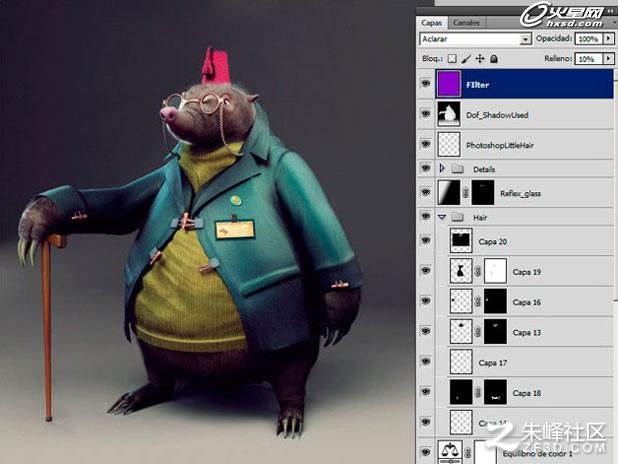Select the Capas tab
This screenshot has height=464, width=618.
tap(432, 22)
